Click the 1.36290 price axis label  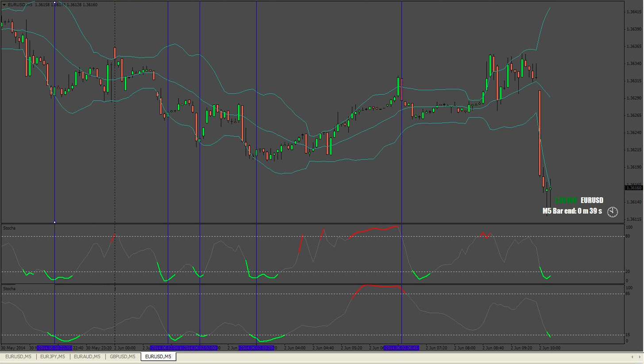tap(635, 98)
